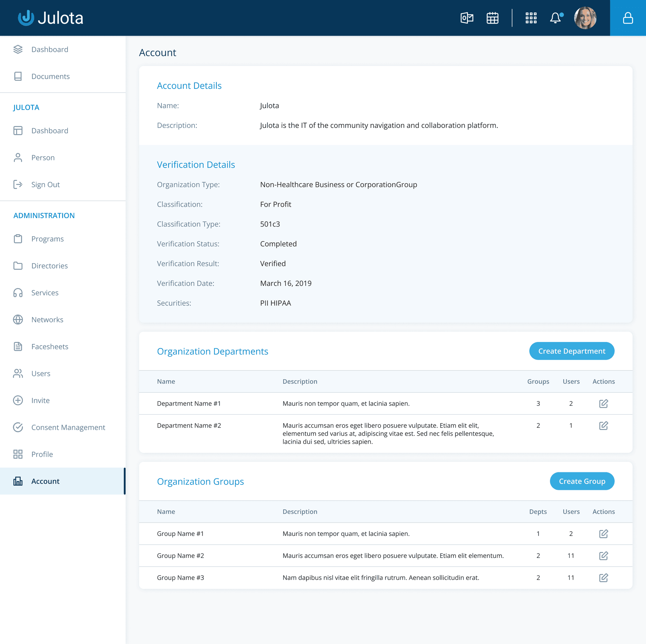Click the top Dashboard layers icon
Viewport: 646px width, 644px height.
tap(18, 49)
